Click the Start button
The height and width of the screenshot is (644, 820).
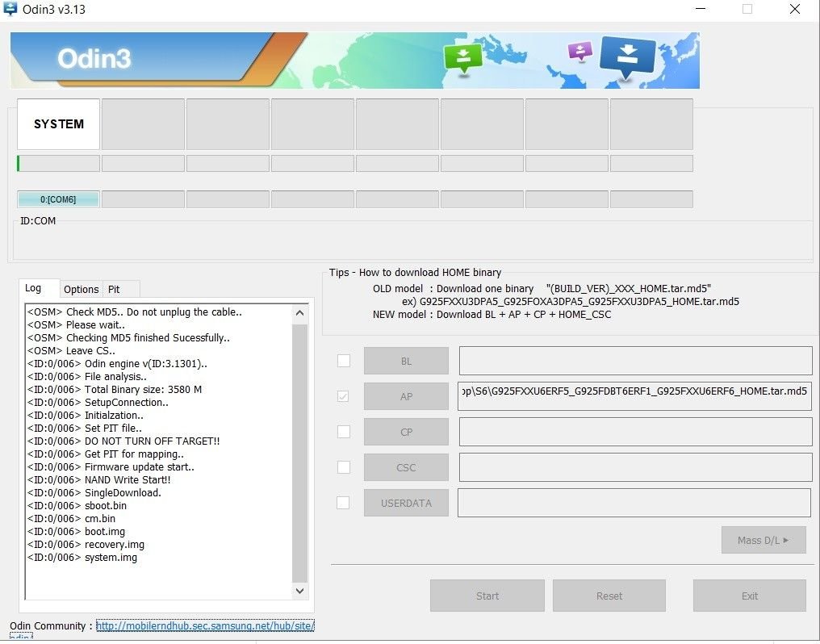coord(487,596)
